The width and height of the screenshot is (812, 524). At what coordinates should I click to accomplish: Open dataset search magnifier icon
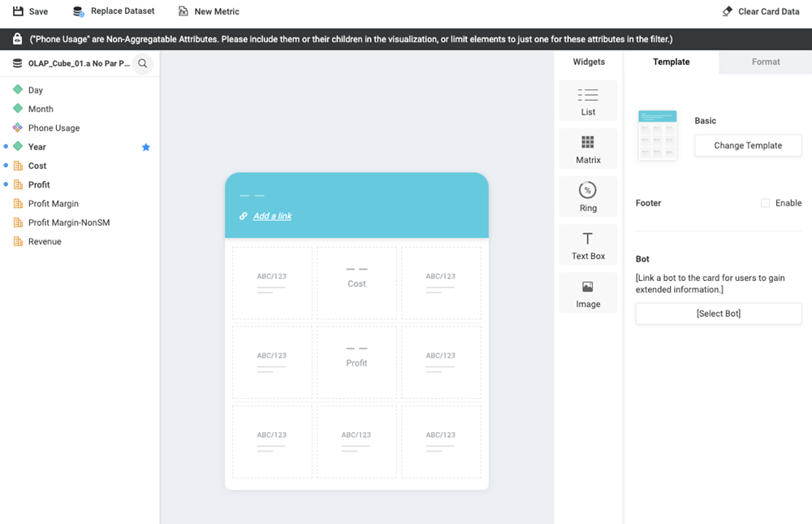pos(143,63)
